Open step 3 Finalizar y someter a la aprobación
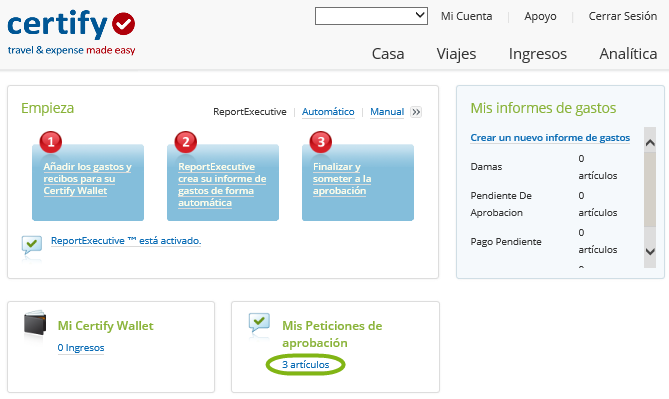 358,182
